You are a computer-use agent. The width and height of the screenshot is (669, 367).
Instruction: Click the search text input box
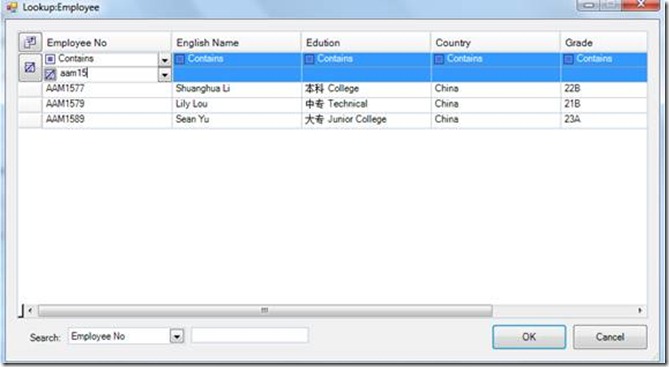[250, 335]
